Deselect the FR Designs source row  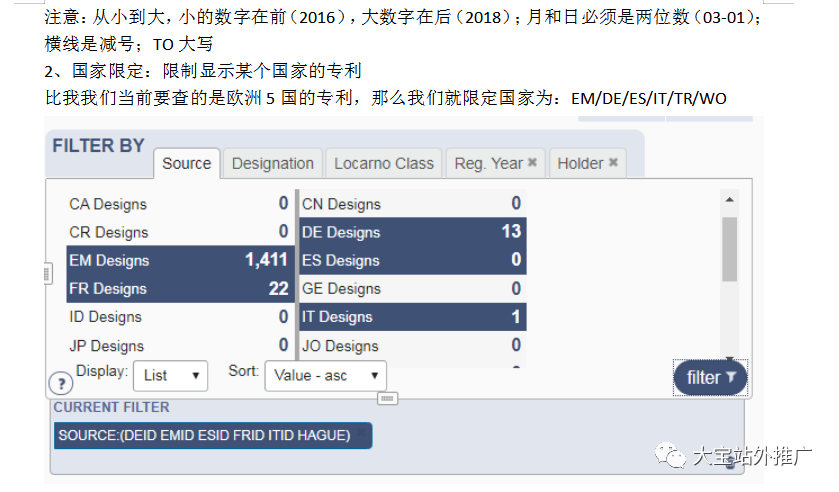[179, 289]
